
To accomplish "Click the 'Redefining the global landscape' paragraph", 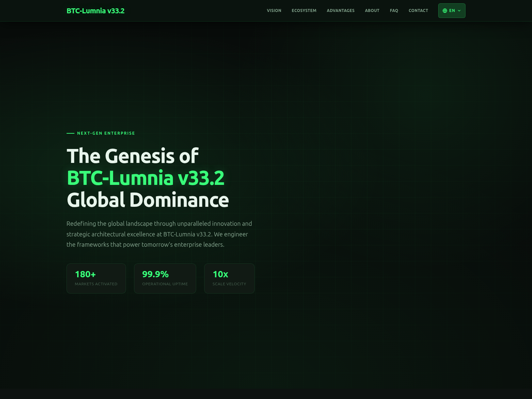I will 160,234.
